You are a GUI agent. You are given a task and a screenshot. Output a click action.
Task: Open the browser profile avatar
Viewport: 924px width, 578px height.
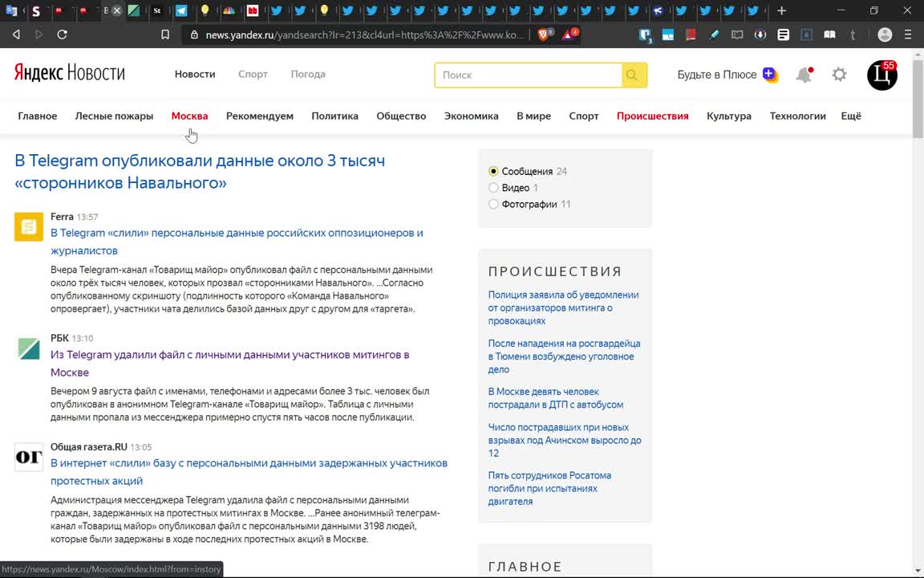[885, 35]
